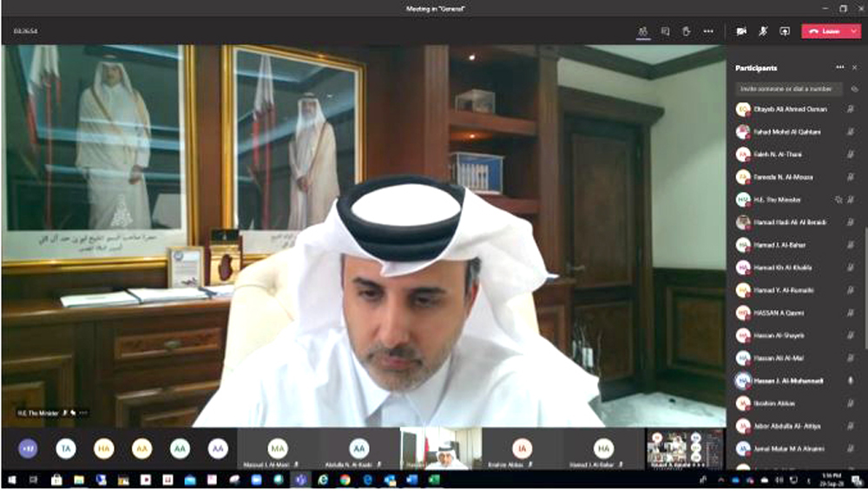Open Google Chrome from the taskbar

click(345, 480)
